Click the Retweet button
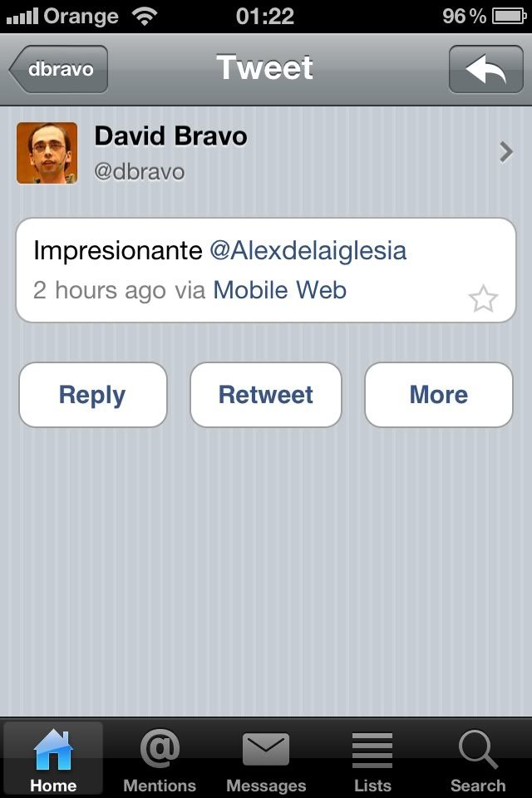Image resolution: width=532 pixels, height=798 pixels. [x=266, y=395]
